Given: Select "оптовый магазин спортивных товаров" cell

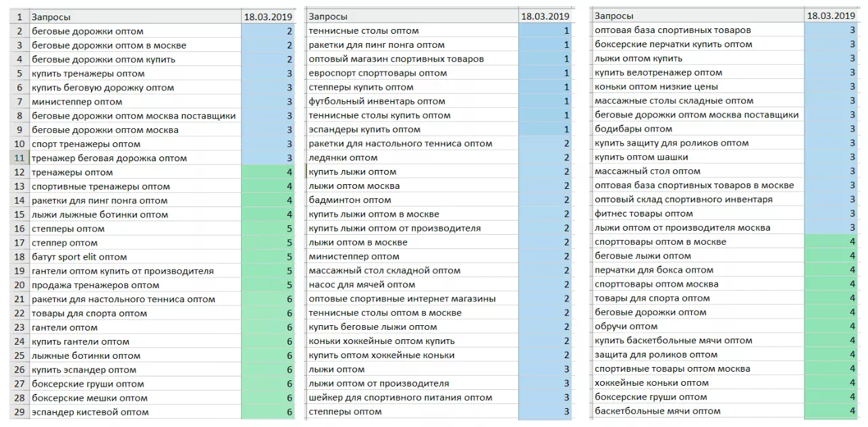Looking at the screenshot, I should (413, 59).
